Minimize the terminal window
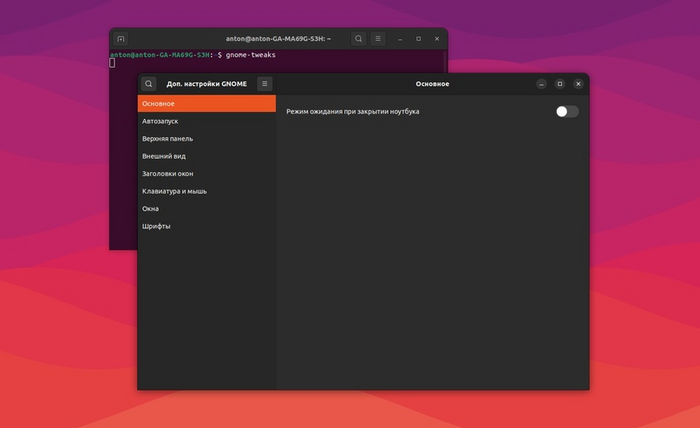 [x=400, y=38]
